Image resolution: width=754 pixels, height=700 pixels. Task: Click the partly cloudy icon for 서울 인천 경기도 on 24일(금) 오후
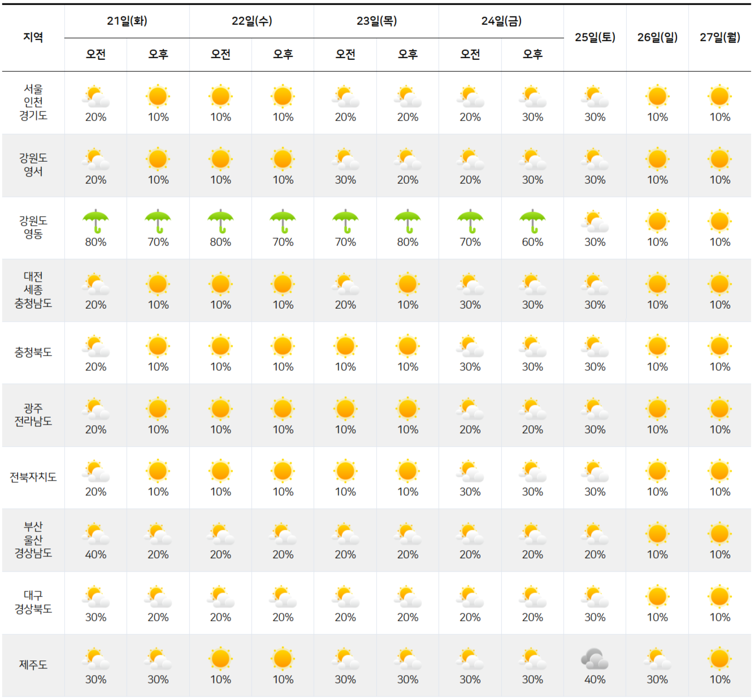[532, 97]
